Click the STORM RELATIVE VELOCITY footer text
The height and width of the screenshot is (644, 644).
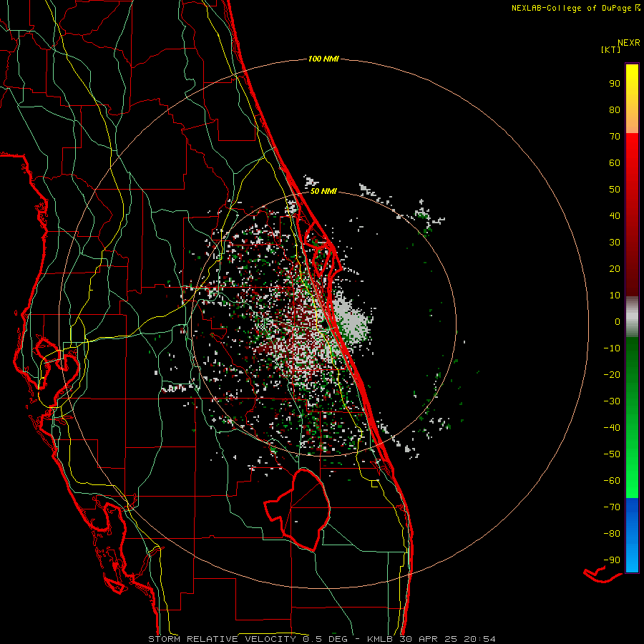click(x=223, y=639)
